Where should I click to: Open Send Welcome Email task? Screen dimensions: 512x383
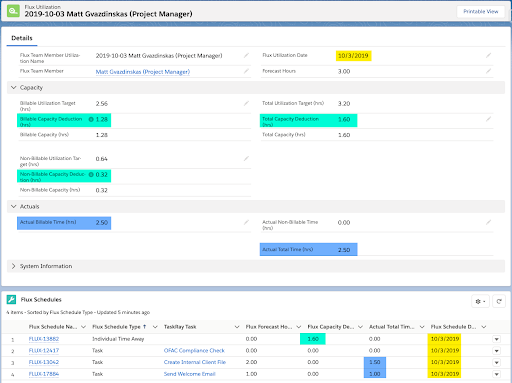[x=190, y=374]
